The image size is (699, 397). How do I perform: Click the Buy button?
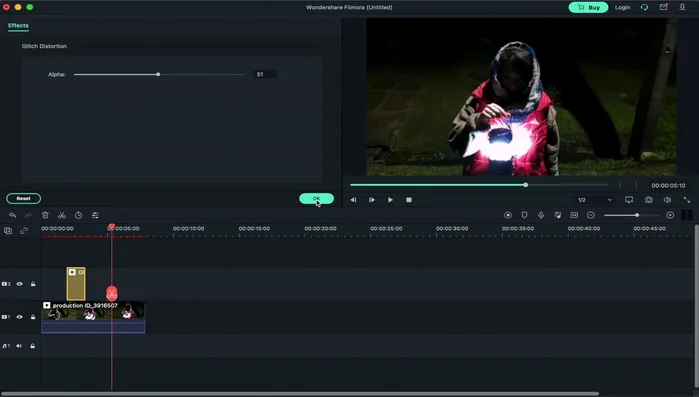(588, 7)
